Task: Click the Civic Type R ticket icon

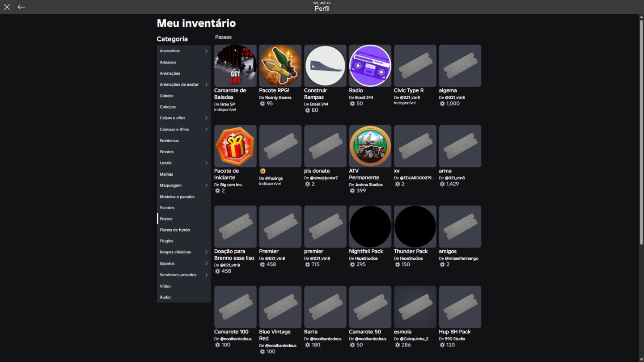Action: (x=415, y=66)
